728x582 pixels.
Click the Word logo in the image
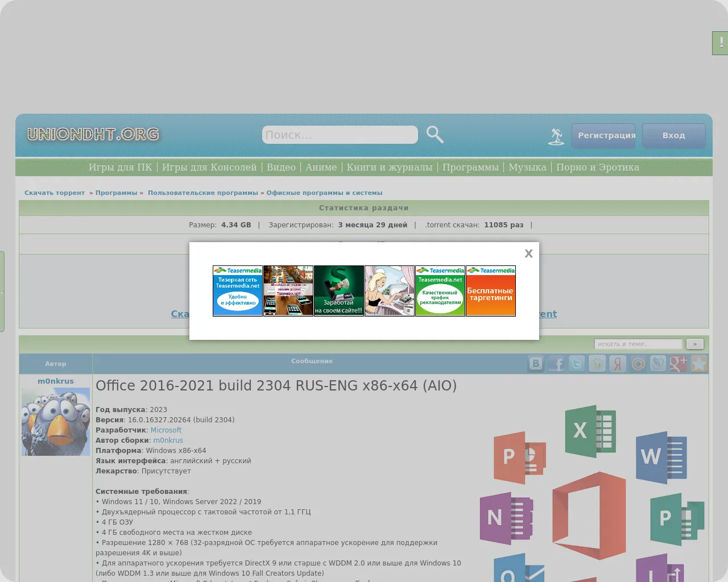(661, 458)
